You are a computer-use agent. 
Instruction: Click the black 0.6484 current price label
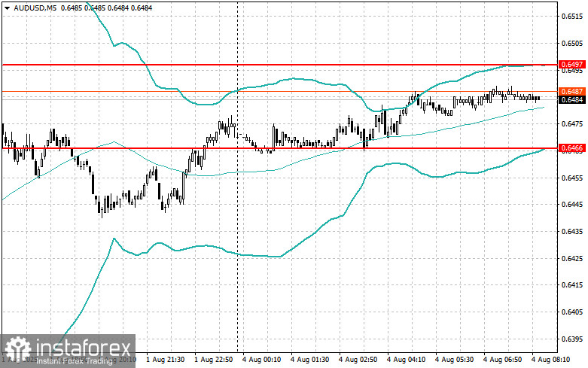pos(572,99)
